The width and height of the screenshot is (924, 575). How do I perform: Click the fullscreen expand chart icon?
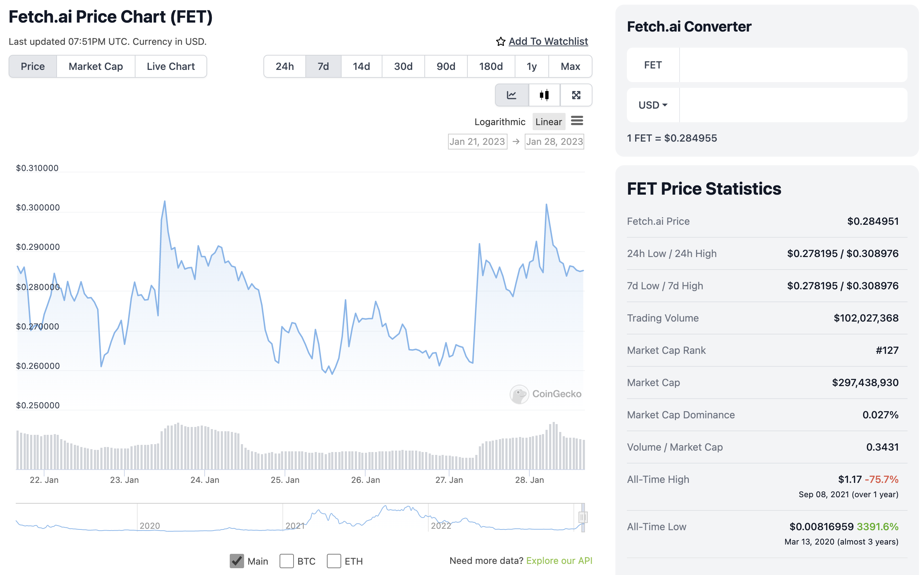click(576, 95)
